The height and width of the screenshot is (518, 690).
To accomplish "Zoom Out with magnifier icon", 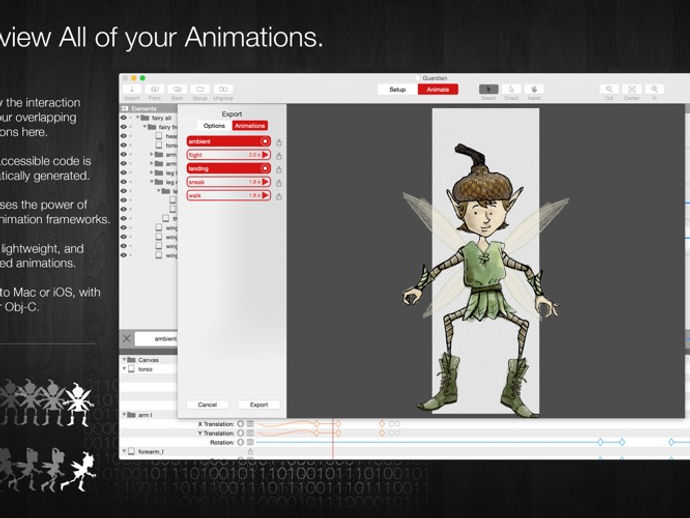I will pyautogui.click(x=609, y=89).
